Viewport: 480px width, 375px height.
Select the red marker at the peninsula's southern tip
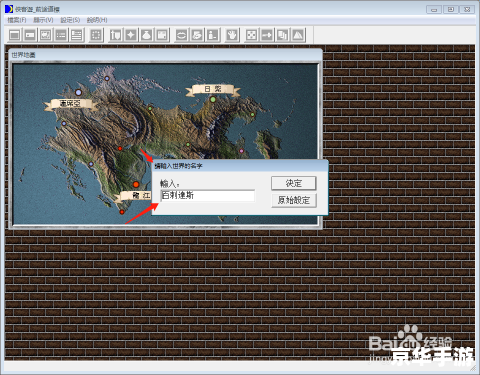(x=122, y=212)
